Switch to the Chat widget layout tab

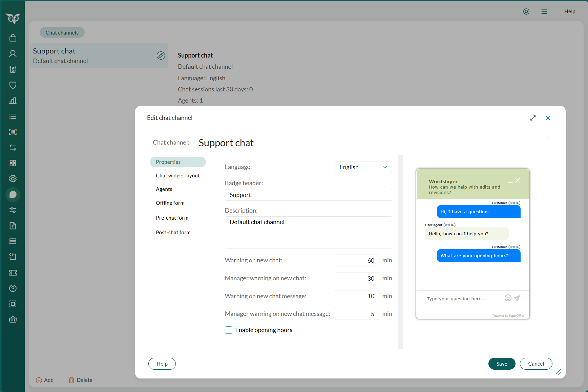pyautogui.click(x=177, y=175)
